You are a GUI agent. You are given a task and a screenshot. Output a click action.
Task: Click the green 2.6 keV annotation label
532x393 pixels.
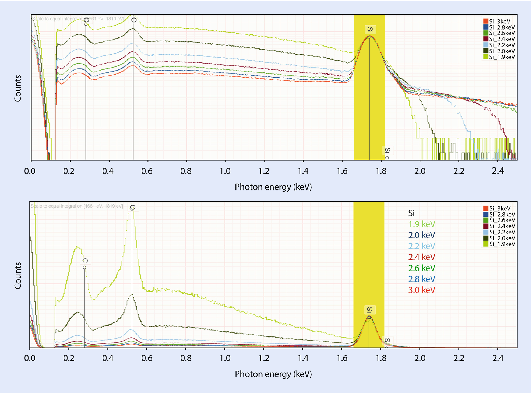coord(422,268)
